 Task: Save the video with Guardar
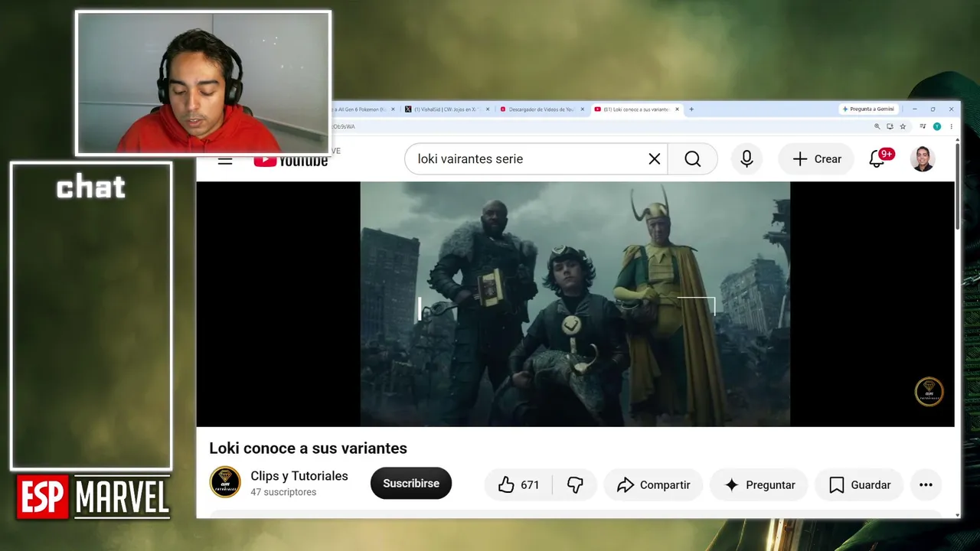(x=859, y=484)
